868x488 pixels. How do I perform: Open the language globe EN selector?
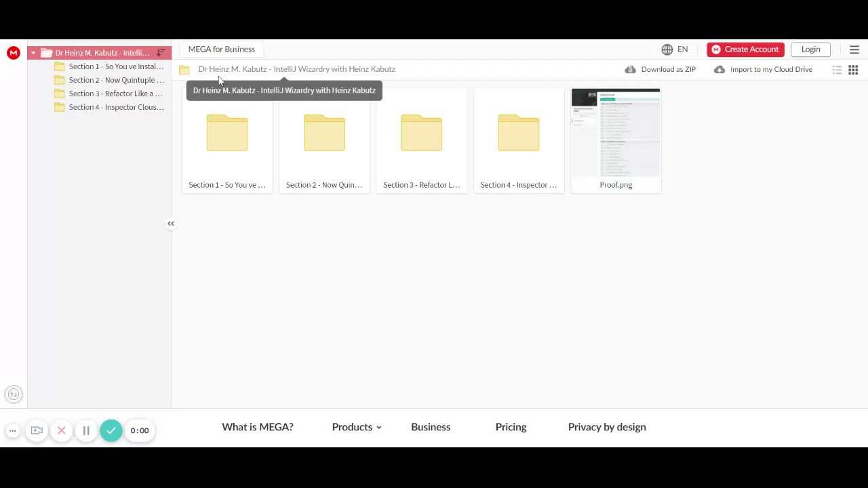point(675,49)
